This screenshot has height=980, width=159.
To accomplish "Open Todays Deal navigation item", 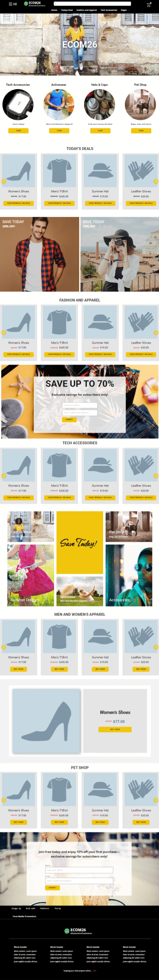I will [67, 10].
